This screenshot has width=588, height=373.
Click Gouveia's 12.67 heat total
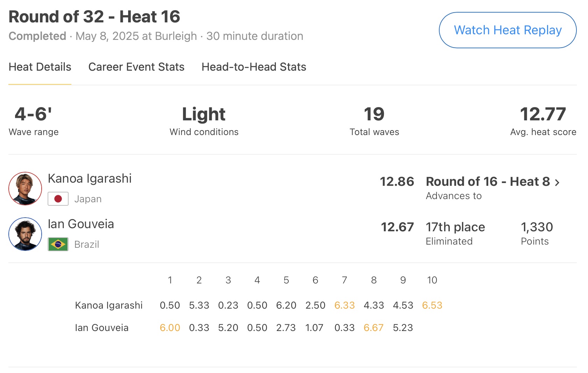[397, 227]
